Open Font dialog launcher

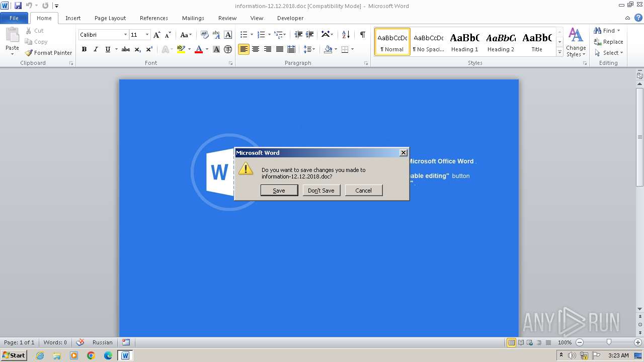click(x=231, y=63)
